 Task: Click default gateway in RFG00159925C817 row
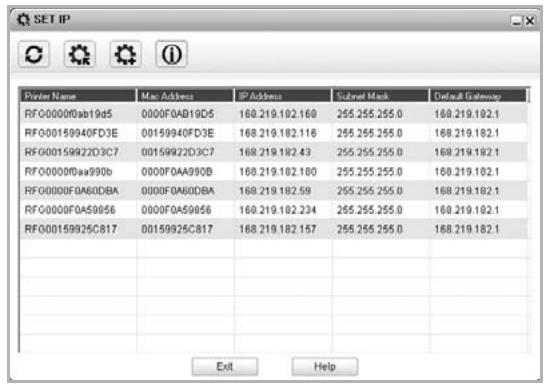pos(467,229)
